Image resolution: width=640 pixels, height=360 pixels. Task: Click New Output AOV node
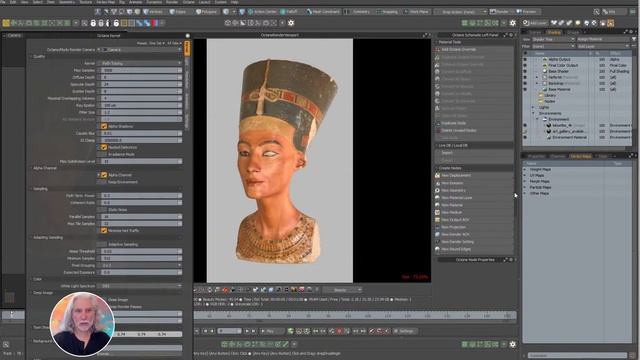[x=474, y=220]
